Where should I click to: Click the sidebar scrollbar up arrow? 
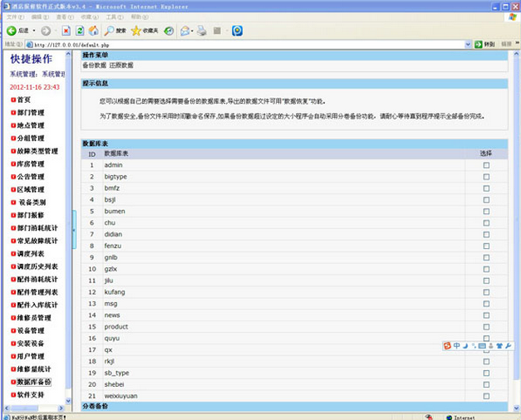[68, 54]
